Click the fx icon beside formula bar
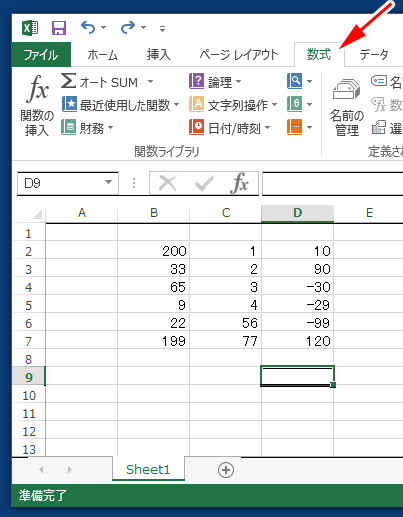Screen dimensions: 403x517 tap(240, 183)
